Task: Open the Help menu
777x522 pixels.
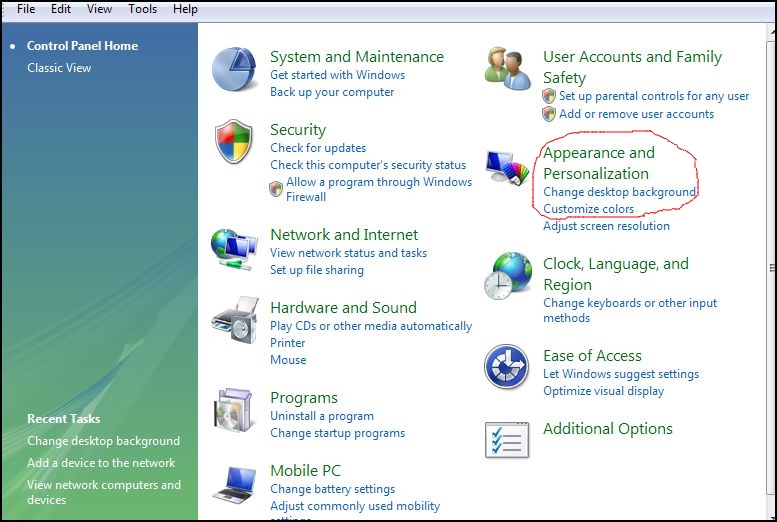Action: (185, 9)
